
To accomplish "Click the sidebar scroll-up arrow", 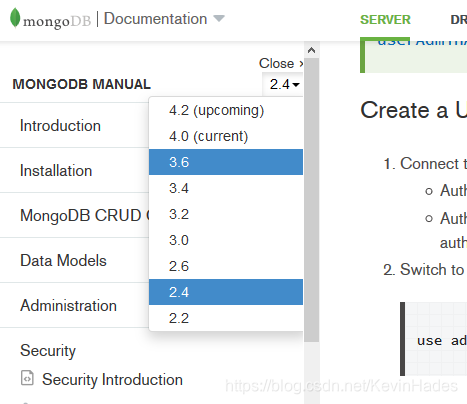I will (312, 50).
